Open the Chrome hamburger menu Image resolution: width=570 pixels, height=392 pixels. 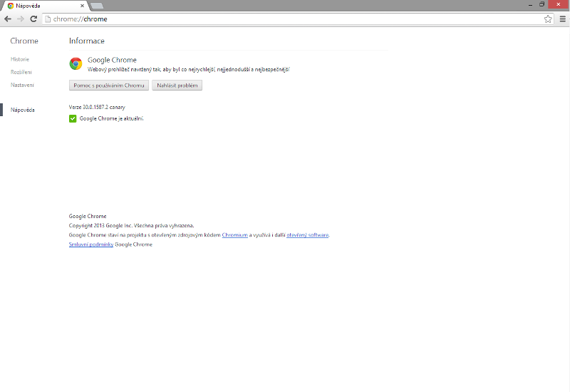tap(562, 19)
